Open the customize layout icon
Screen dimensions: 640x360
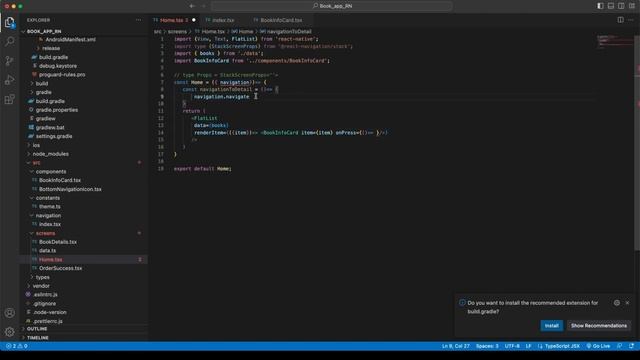631,6
